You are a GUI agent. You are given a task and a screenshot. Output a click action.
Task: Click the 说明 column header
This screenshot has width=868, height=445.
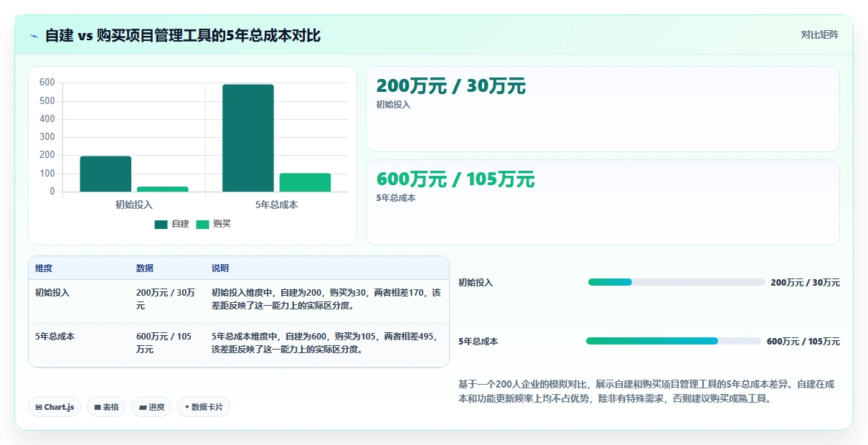[x=220, y=268]
